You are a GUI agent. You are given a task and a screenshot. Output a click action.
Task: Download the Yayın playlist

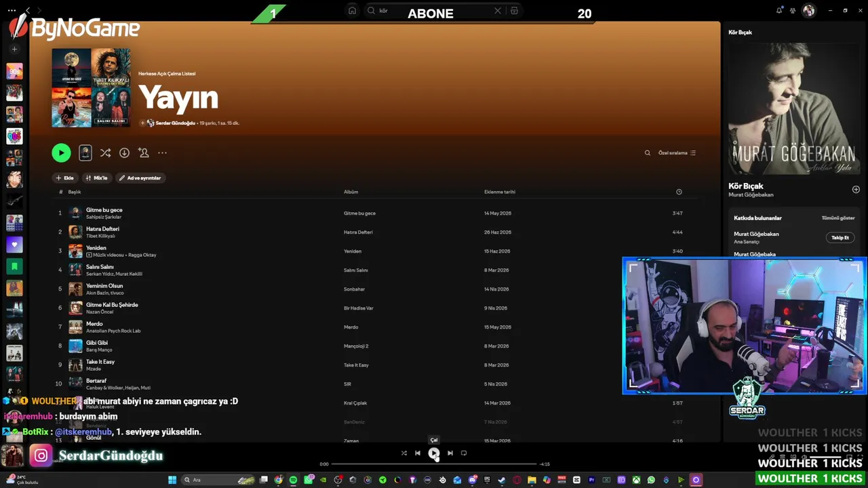124,153
